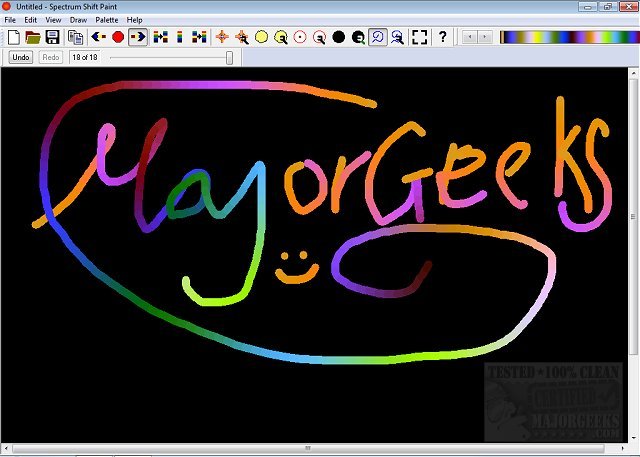Click the vertical scrollbar down arrow
Screen dimensions: 640x457
(x=634, y=437)
